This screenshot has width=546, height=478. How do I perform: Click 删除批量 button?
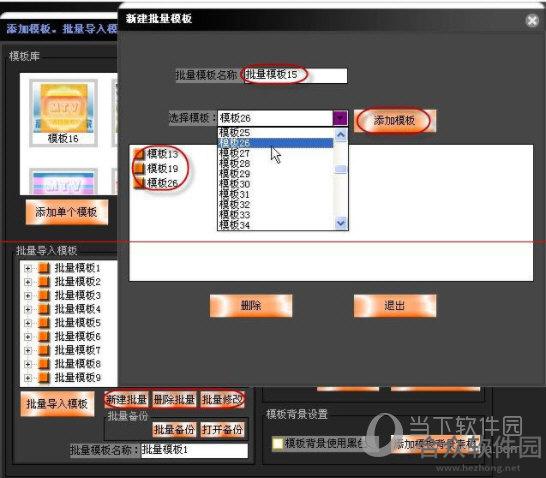[x=174, y=400]
